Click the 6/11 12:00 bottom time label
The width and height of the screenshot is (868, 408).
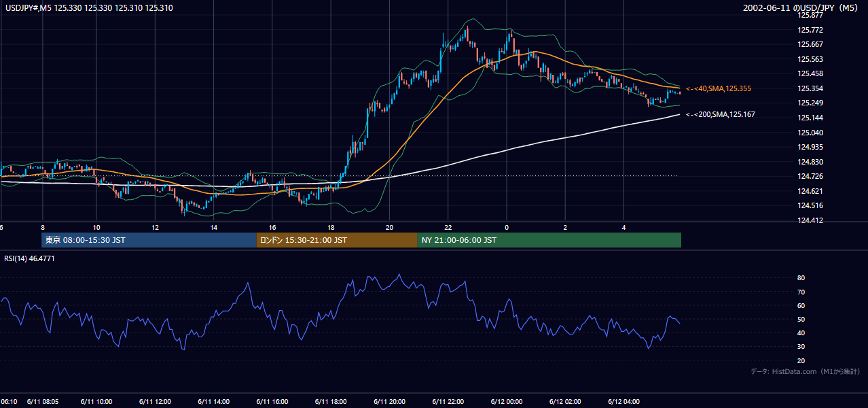click(x=156, y=401)
